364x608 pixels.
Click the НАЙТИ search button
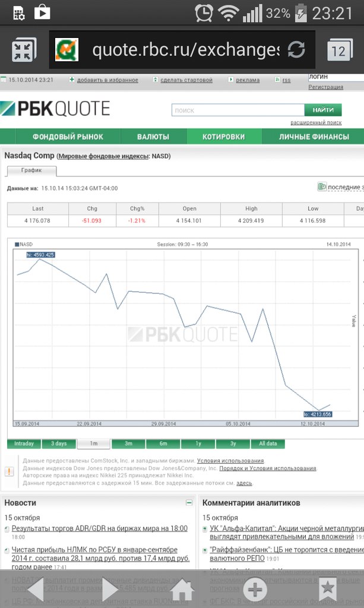click(x=323, y=110)
